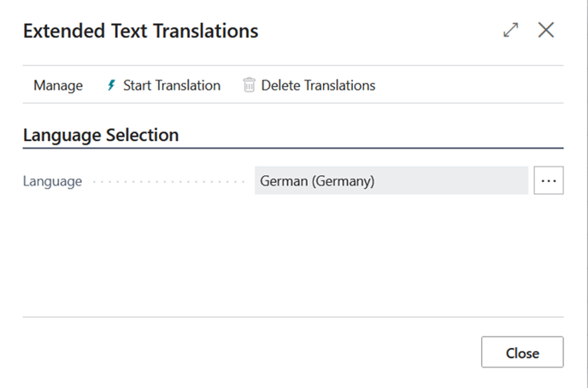
Task: Click the lightning bolt Start Translation icon
Action: [x=111, y=85]
